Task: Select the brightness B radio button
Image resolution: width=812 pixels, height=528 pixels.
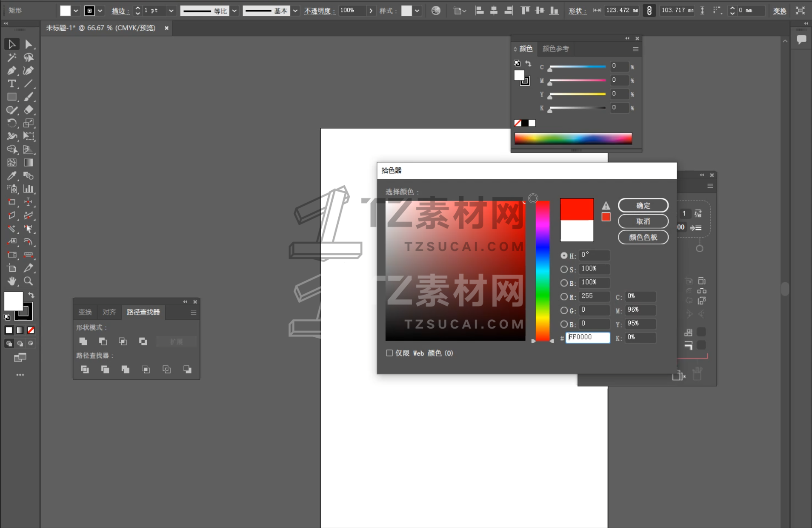Action: pos(564,283)
